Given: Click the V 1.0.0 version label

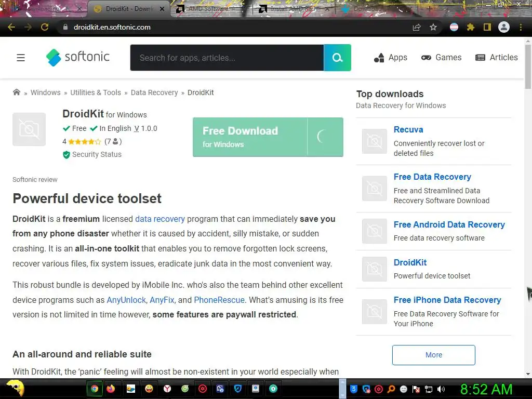Looking at the screenshot, I should point(146,129).
